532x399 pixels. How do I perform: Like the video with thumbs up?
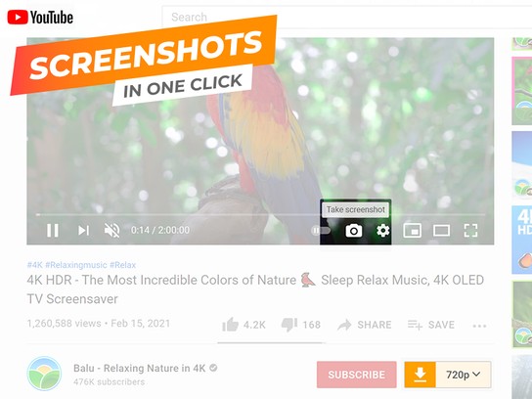pos(244,325)
